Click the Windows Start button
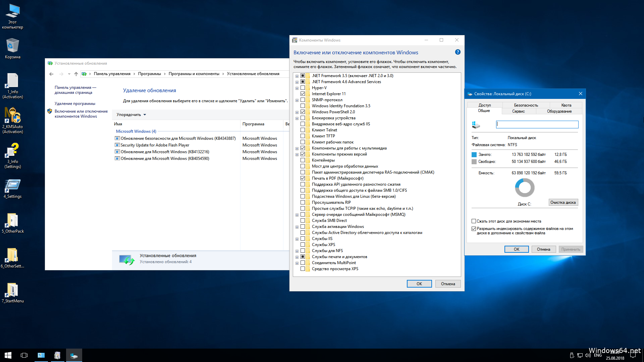Screen dimensions: 644x362 click(8, 355)
